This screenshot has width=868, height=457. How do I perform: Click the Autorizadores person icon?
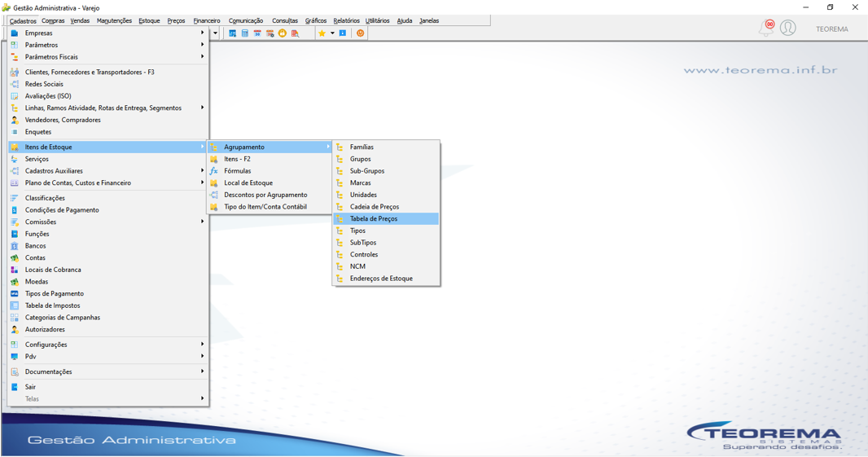tap(15, 330)
